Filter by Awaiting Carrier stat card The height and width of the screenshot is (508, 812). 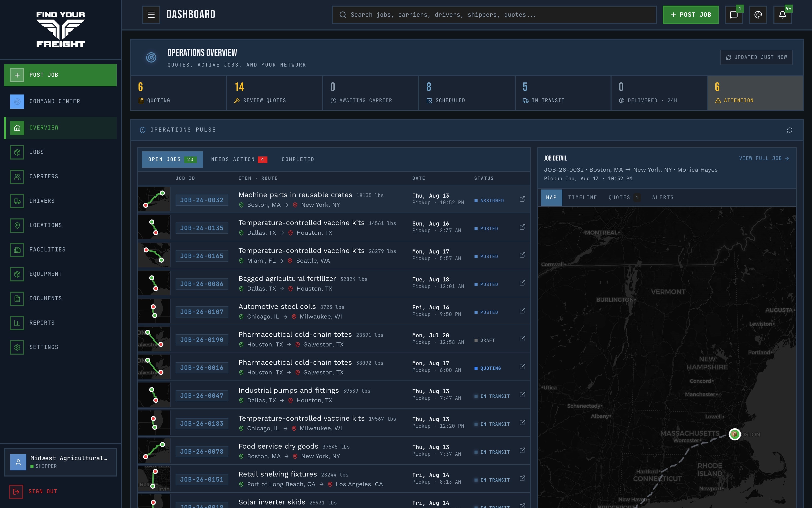point(371,93)
